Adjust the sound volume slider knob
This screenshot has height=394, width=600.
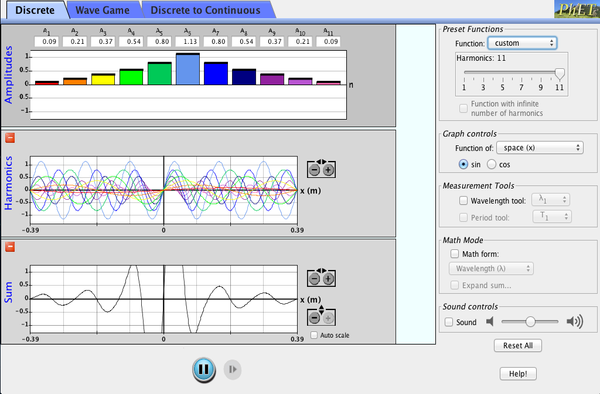(530, 322)
